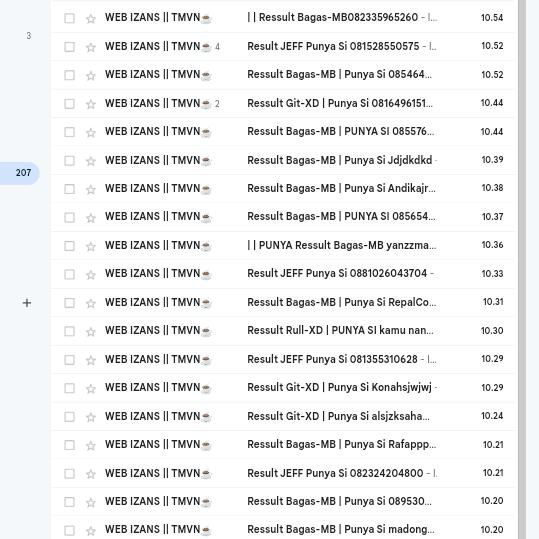Select checkbox for Punya Si Rafappp email
This screenshot has width=539, height=539.
click(x=69, y=445)
